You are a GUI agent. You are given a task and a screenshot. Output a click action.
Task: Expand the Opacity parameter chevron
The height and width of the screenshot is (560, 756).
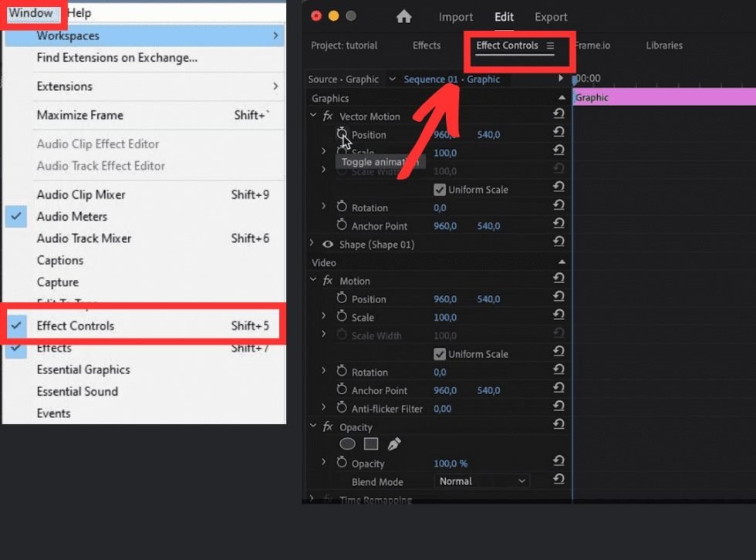click(323, 464)
